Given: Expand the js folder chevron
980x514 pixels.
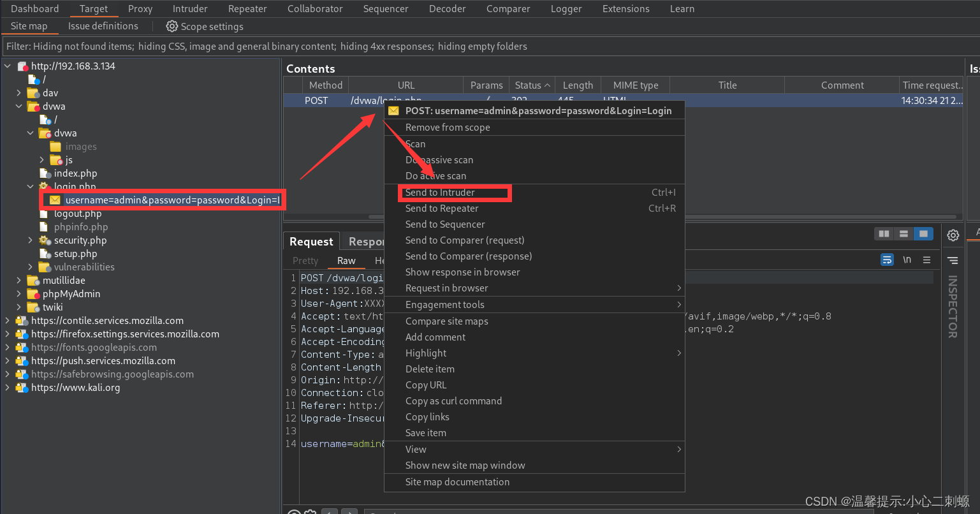Looking at the screenshot, I should [42, 160].
